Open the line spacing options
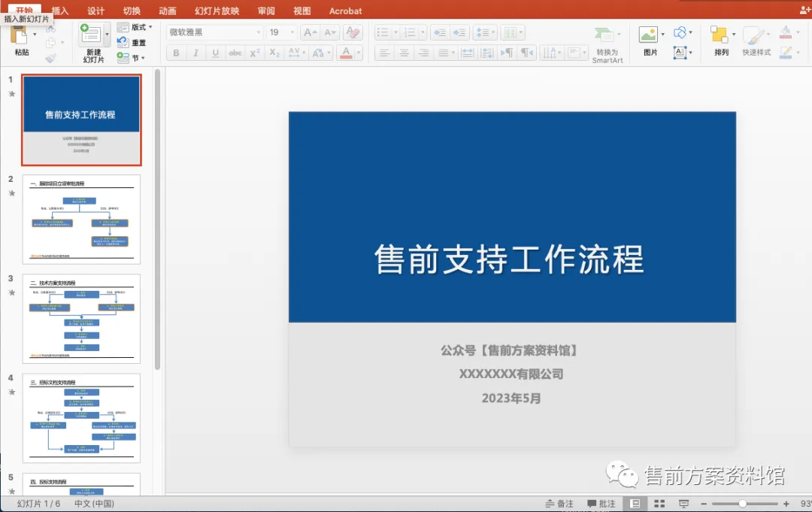812x512 pixels. [x=485, y=32]
